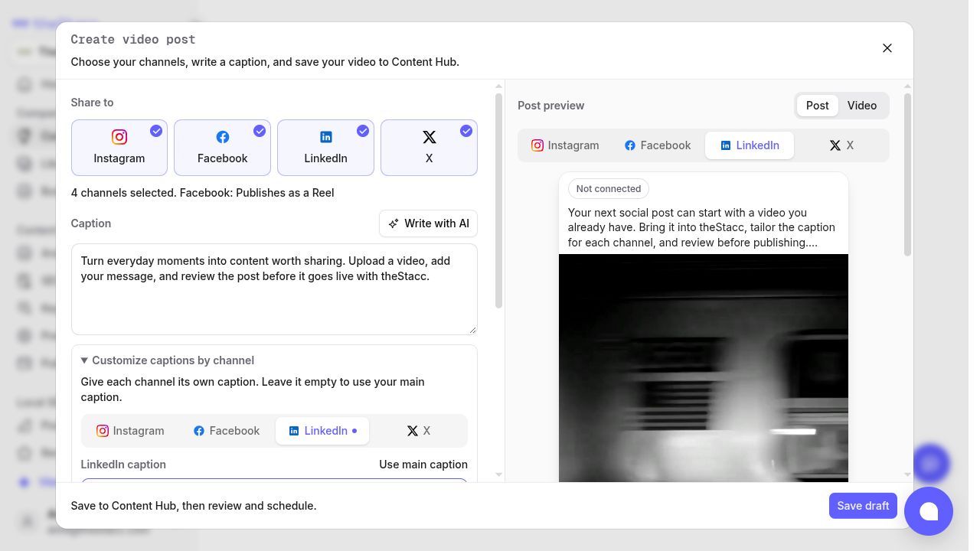The width and height of the screenshot is (980, 551).
Task: Deselect the LinkedIn channel card under Share to
Action: pos(326,148)
